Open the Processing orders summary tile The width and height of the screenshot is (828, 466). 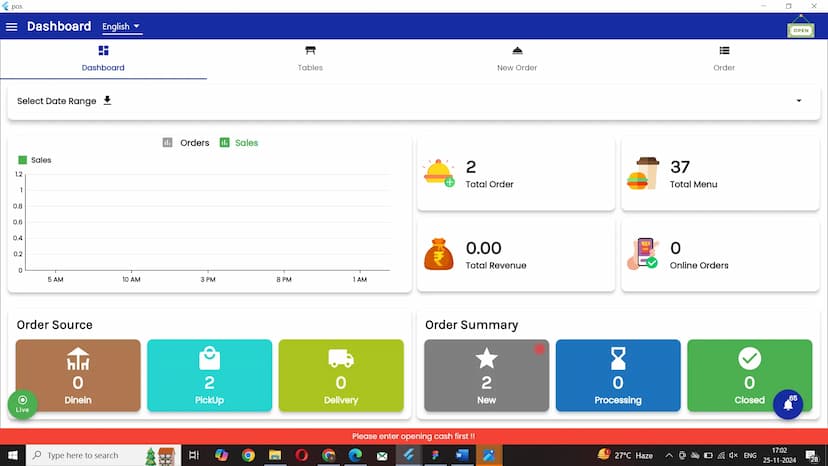tap(617, 375)
